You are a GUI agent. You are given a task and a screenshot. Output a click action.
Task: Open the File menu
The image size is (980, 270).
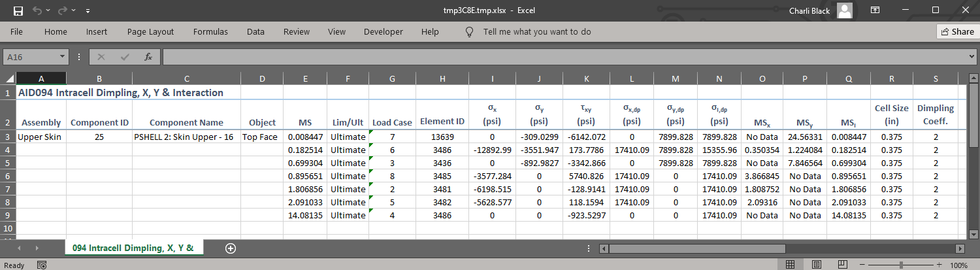pyautogui.click(x=17, y=31)
